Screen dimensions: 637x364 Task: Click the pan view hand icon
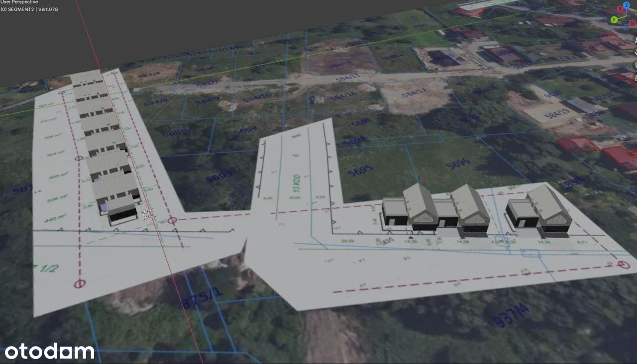pos(635,51)
